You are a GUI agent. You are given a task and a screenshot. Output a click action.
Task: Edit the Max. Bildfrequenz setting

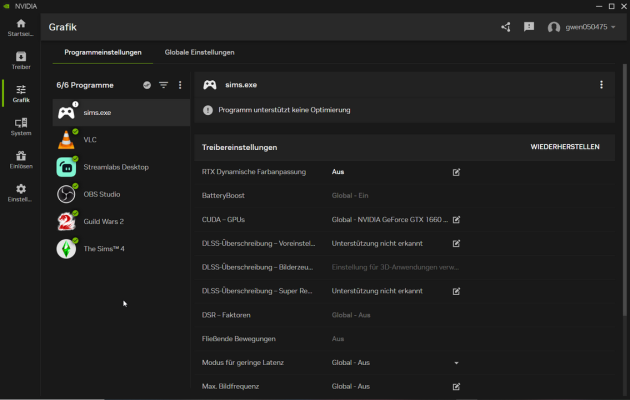(x=456, y=387)
